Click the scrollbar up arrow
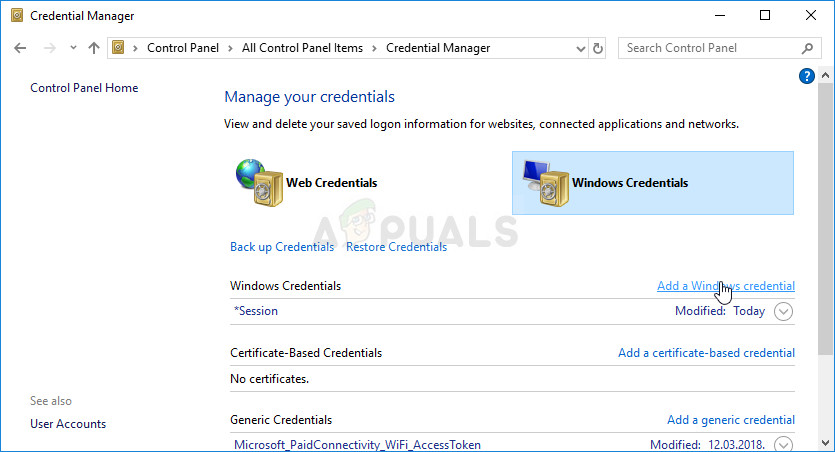This screenshot has width=835, height=452. (825, 75)
